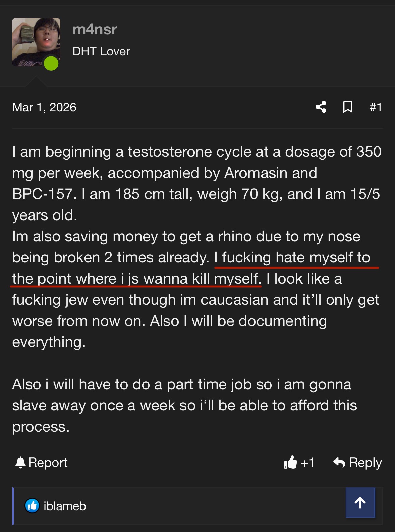395x532 pixels.
Task: Click the post's opening sentence about dosage
Action: pyautogui.click(x=196, y=152)
